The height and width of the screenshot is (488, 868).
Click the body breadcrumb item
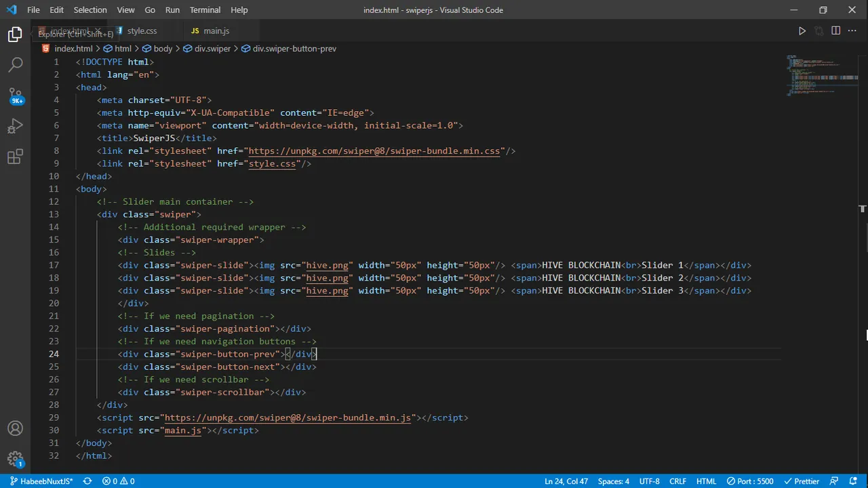[x=163, y=49]
